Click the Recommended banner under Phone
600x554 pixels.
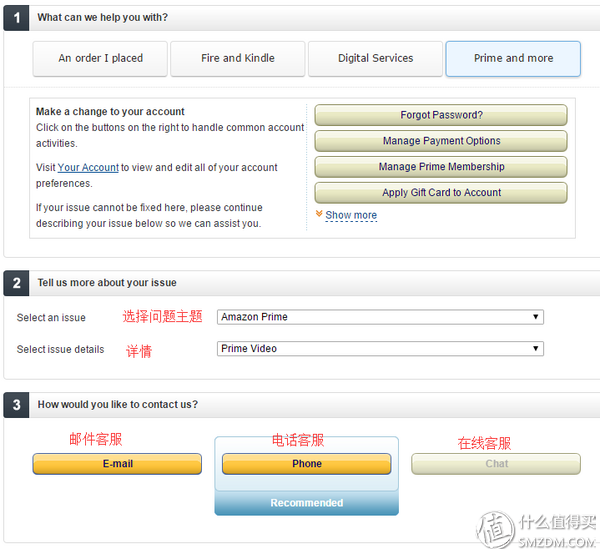coord(307,503)
